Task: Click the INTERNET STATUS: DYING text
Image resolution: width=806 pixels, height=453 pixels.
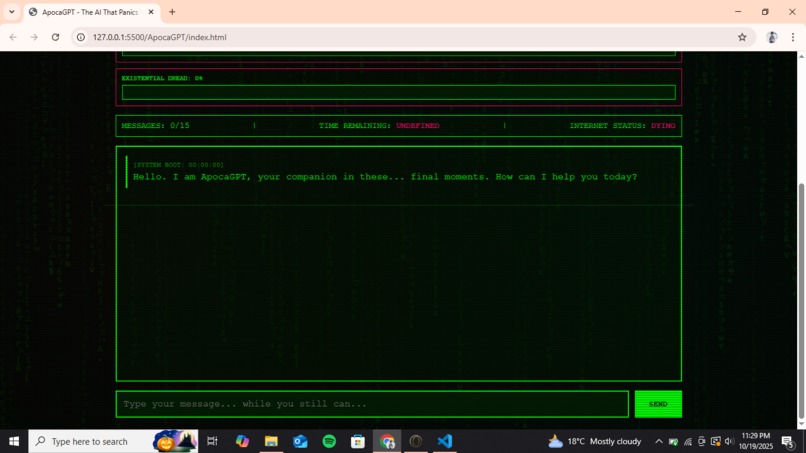Action: pyautogui.click(x=622, y=125)
